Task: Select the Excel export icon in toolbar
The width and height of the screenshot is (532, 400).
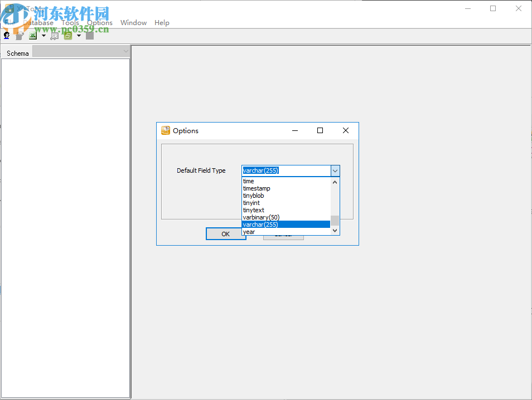Action: [32, 35]
